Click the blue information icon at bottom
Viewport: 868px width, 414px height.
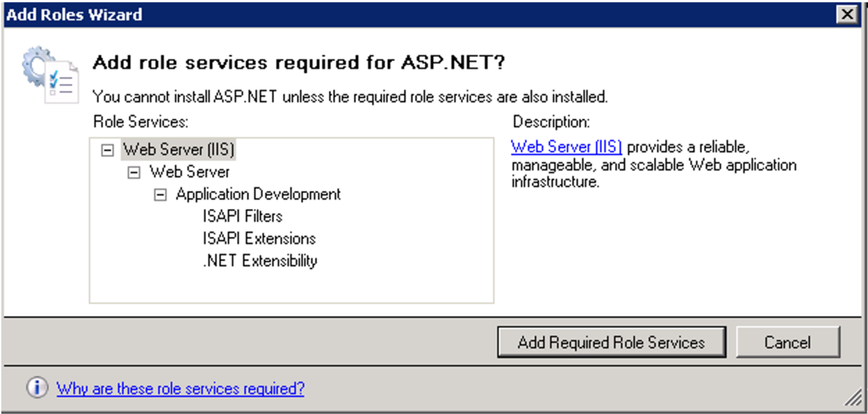(x=37, y=388)
